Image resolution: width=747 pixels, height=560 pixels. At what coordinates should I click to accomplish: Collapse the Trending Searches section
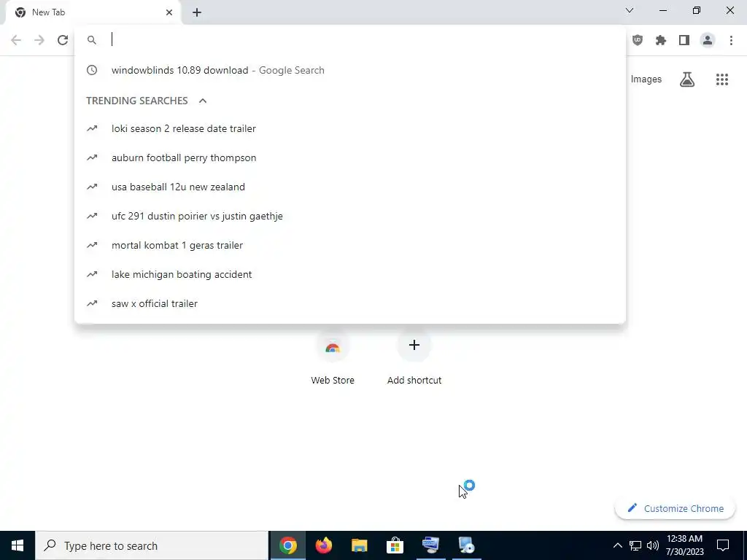[203, 101]
